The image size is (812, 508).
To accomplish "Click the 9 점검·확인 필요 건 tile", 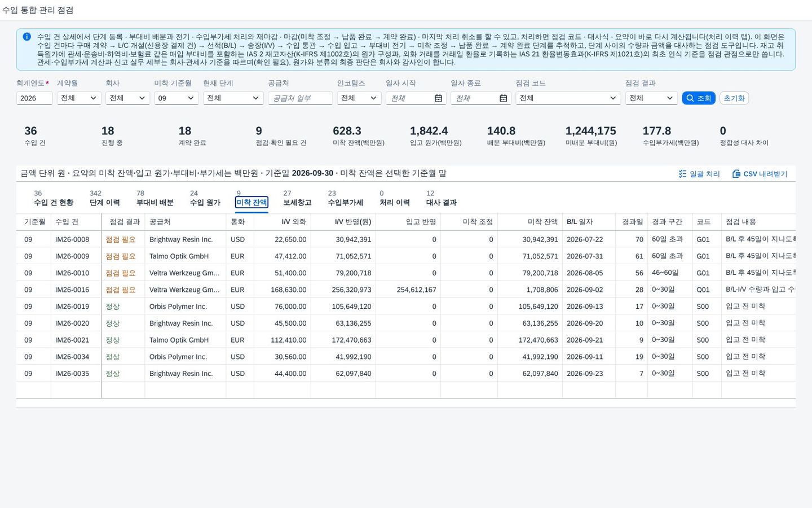I will [281, 136].
